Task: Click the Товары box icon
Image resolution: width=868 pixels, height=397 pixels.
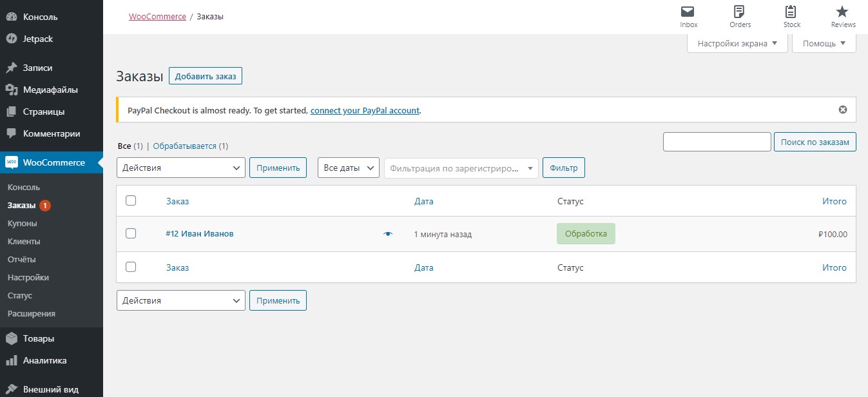Action: tap(12, 338)
